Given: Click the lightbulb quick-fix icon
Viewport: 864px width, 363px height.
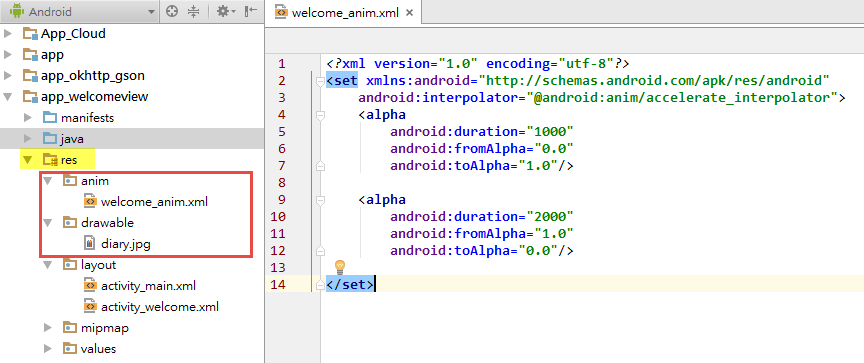Looking at the screenshot, I should pos(340,268).
